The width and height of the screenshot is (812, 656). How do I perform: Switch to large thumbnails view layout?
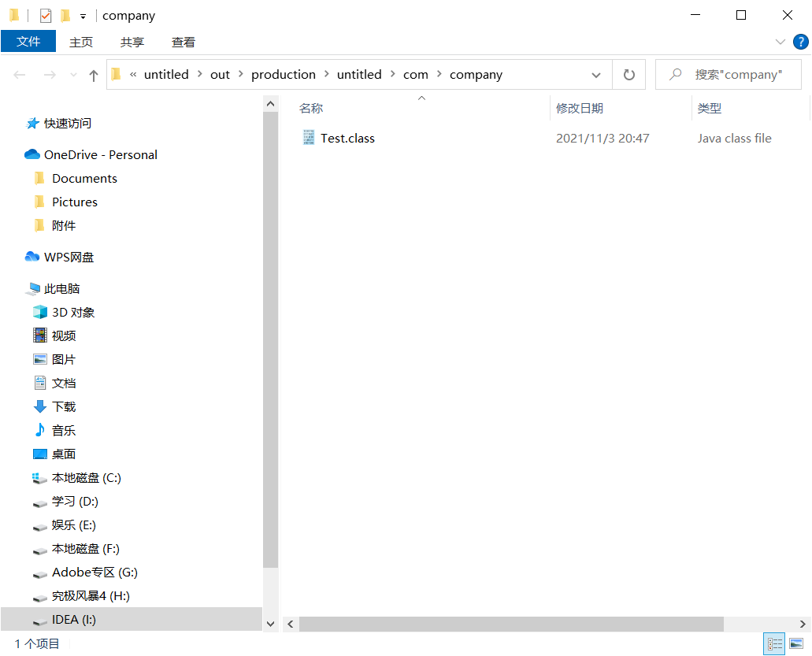pyautogui.click(x=796, y=643)
